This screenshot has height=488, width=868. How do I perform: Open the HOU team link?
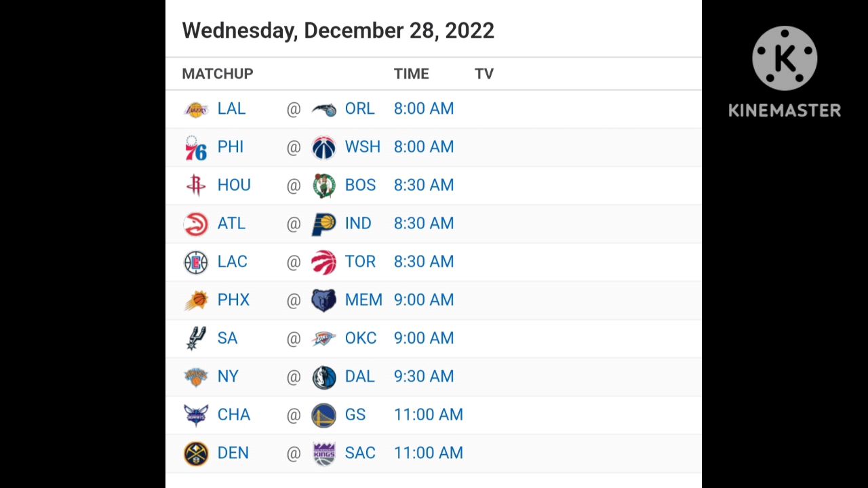(234, 185)
